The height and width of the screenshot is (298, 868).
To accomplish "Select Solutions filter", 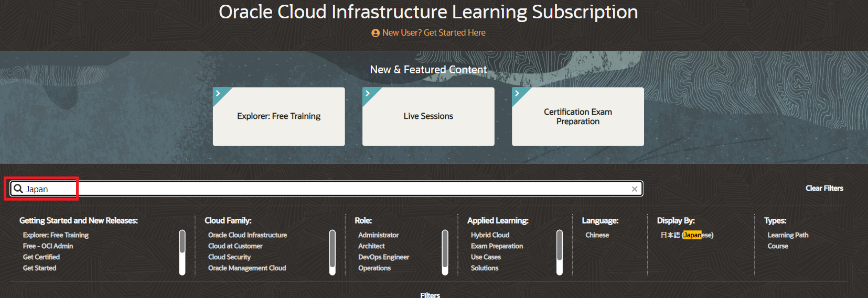I will (x=485, y=268).
